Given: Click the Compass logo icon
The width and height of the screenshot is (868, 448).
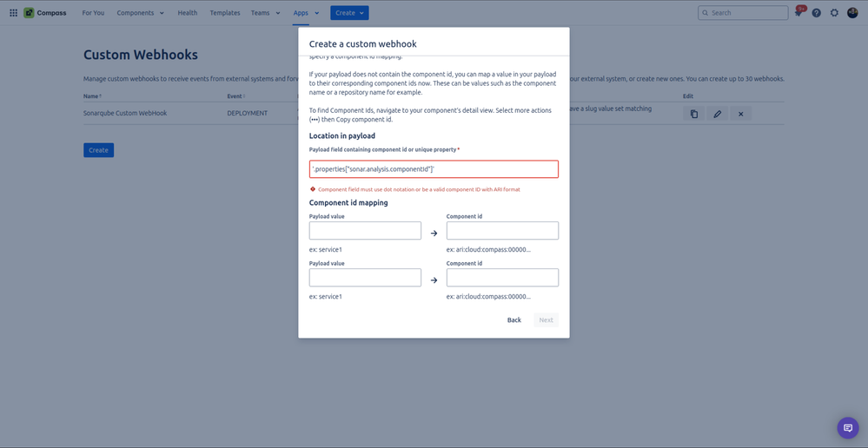Looking at the screenshot, I should 29,13.
